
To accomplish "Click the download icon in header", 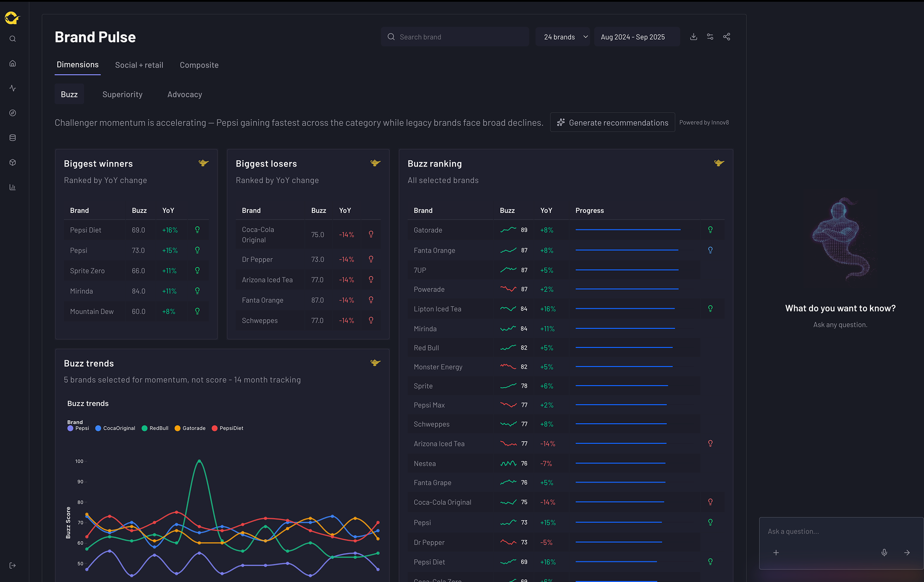I will pyautogui.click(x=694, y=37).
